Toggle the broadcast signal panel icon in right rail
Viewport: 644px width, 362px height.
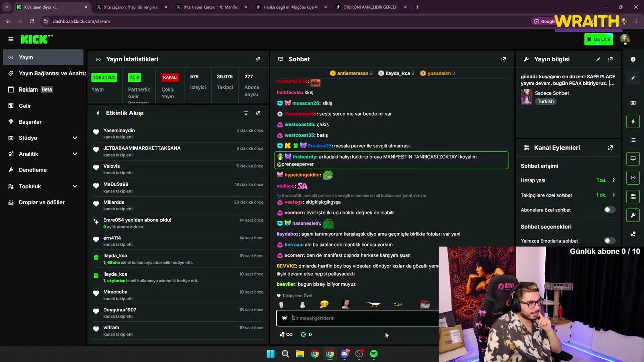coord(633,177)
